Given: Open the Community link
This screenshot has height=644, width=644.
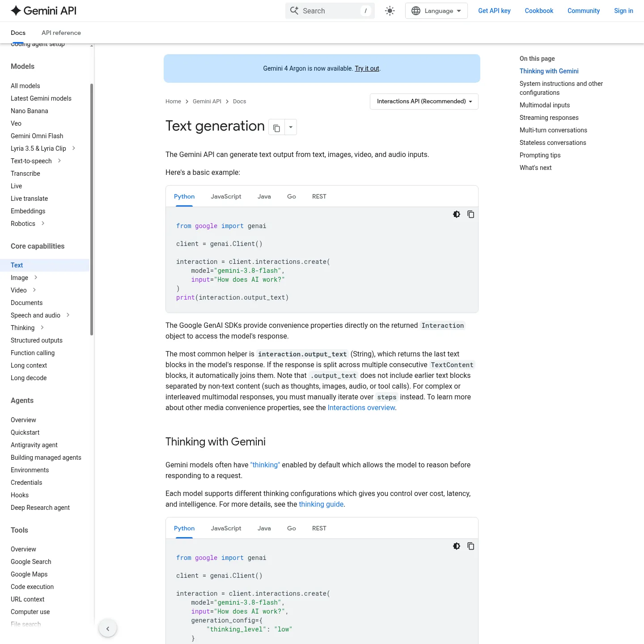Looking at the screenshot, I should pyautogui.click(x=584, y=11).
